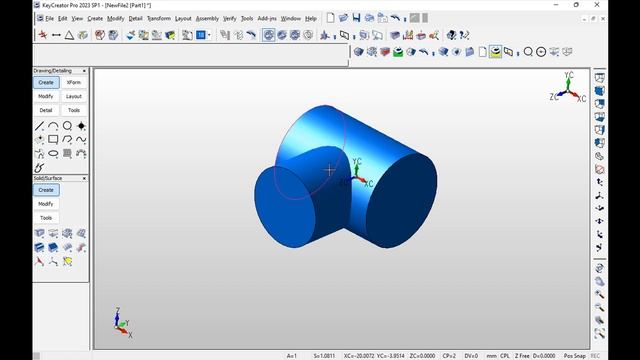Select the Create button in Drawing/Detailing
The height and width of the screenshot is (360, 640).
(x=46, y=82)
